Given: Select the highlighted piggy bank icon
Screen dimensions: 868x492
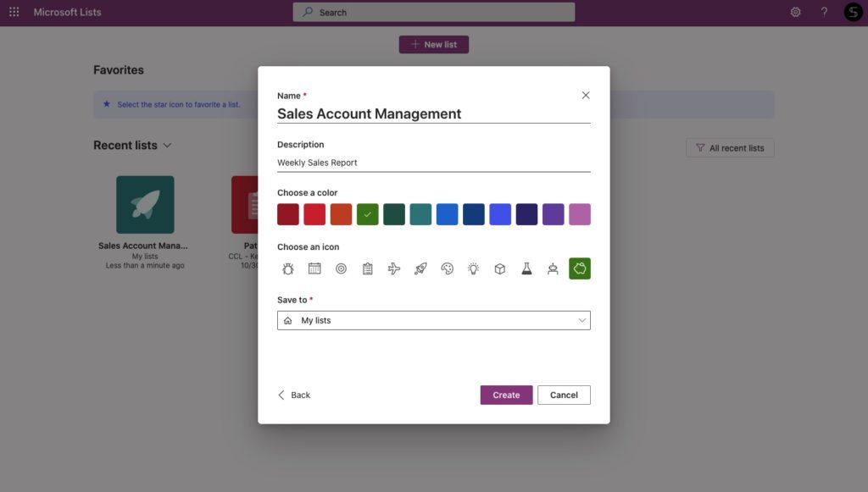Looking at the screenshot, I should point(580,268).
